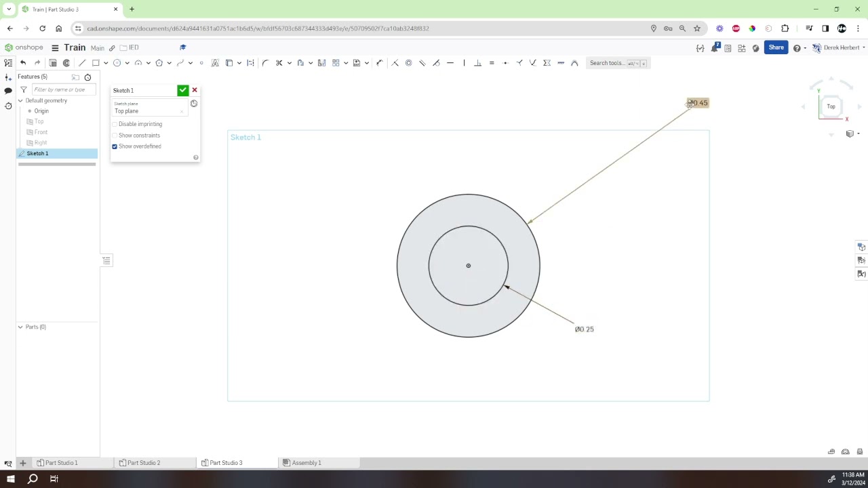Click the Filter by name or type field
The height and width of the screenshot is (488, 868).
tap(64, 89)
